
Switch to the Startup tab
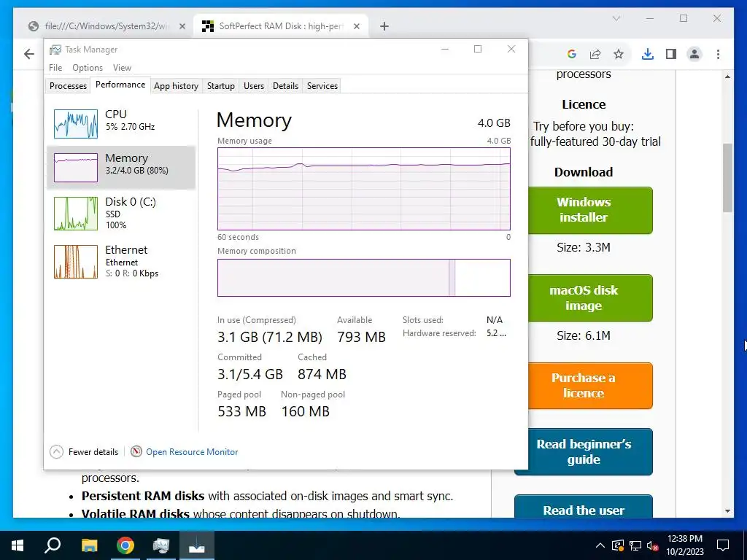pyautogui.click(x=220, y=86)
